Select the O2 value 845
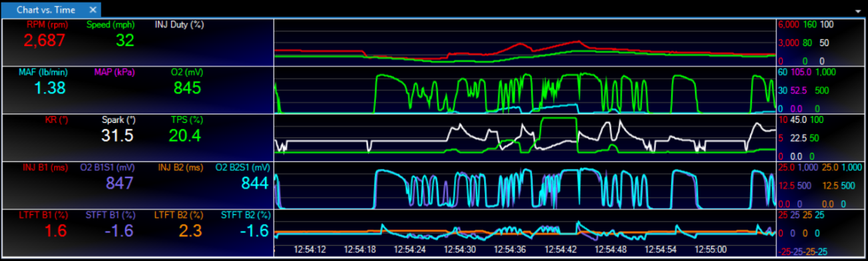This screenshot has width=868, height=261. (187, 87)
